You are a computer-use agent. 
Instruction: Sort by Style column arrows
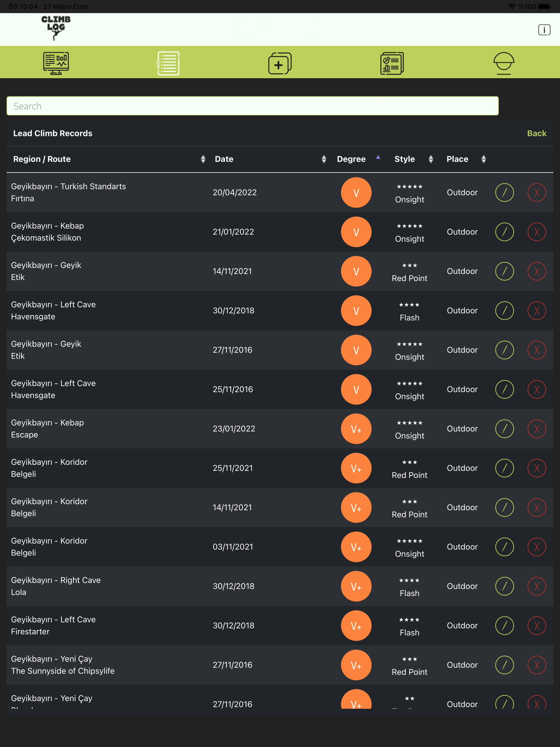pos(430,159)
